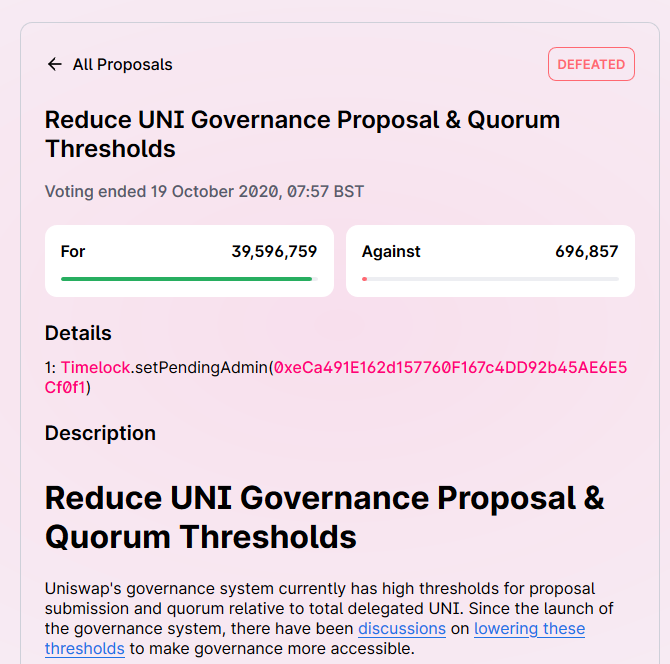This screenshot has height=664, width=670.
Task: Open the discussions hyperlink
Action: pos(402,629)
